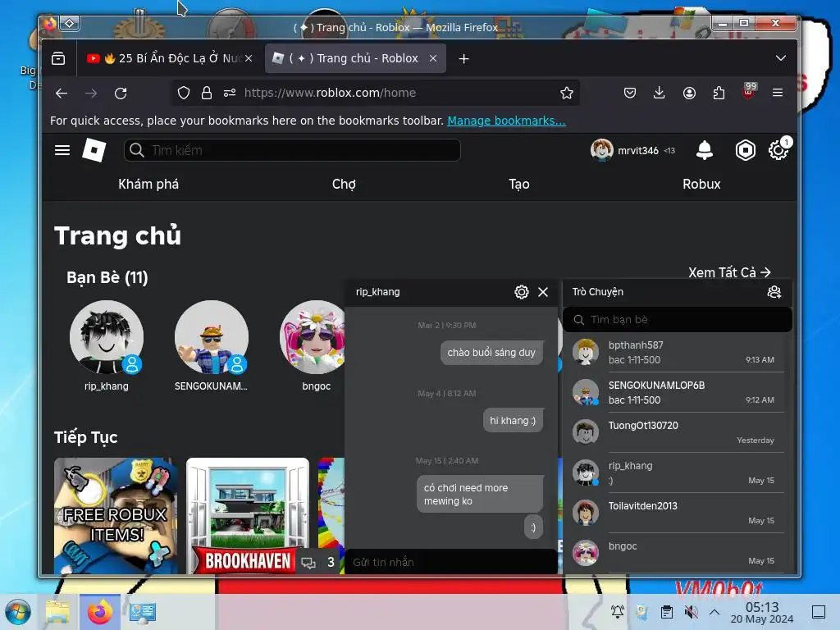This screenshot has width=840, height=630.
Task: Open chat settings gear for rip_khang
Action: click(x=521, y=292)
